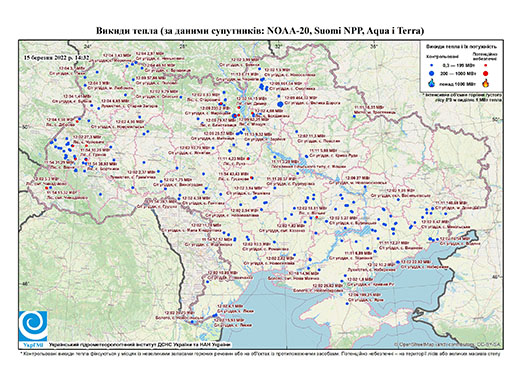Screen dimensions: 520x368
Task: Click the UkrGMI swirl logo
Action: [x=33, y=326]
